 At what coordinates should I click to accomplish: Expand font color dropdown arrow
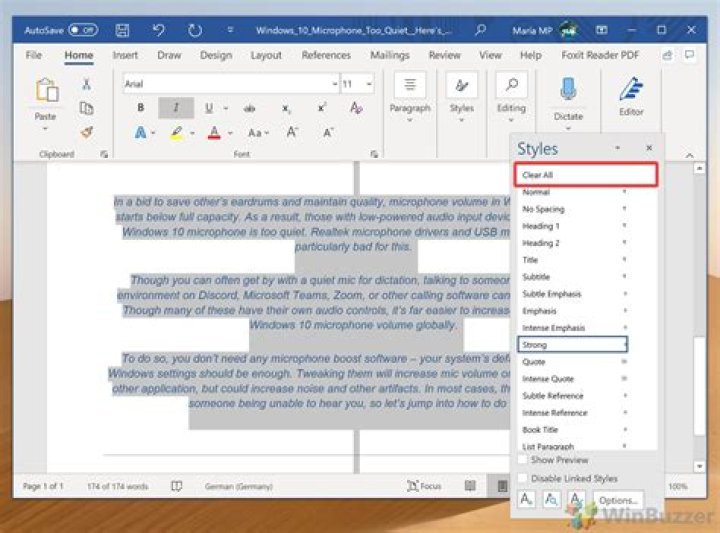pyautogui.click(x=230, y=134)
